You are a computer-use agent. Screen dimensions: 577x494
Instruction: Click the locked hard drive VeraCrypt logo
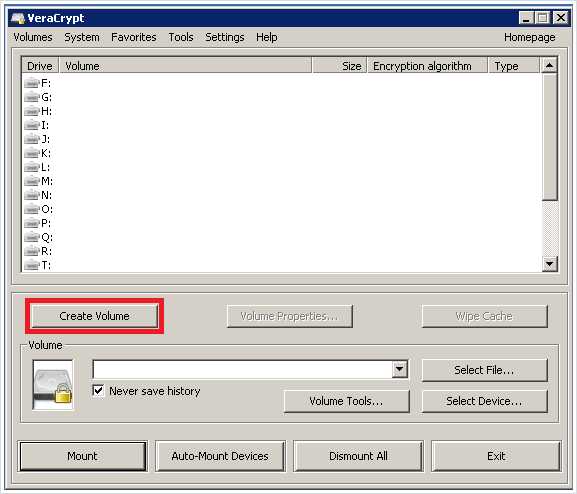point(53,385)
